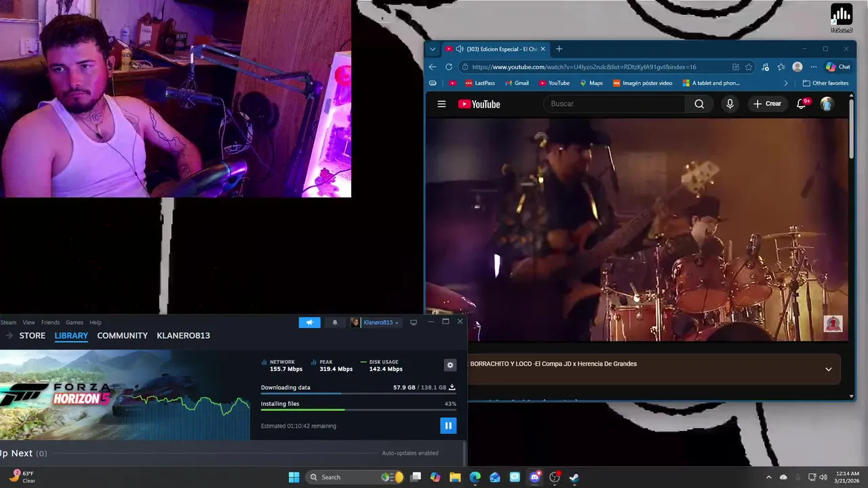
Task: Open the LastPass bookmark
Action: tap(480, 83)
